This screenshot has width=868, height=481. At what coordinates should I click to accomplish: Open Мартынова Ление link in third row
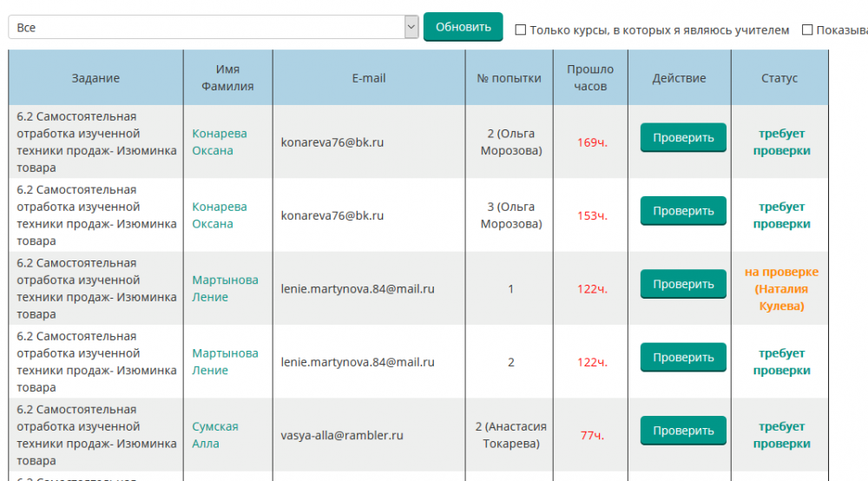[225, 288]
